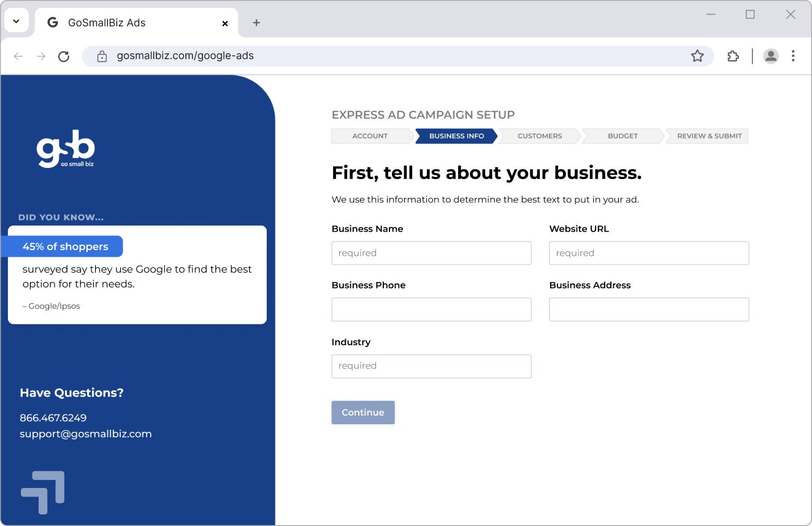The height and width of the screenshot is (526, 812).
Task: Select the BUSINESS INFO step
Action: click(456, 136)
